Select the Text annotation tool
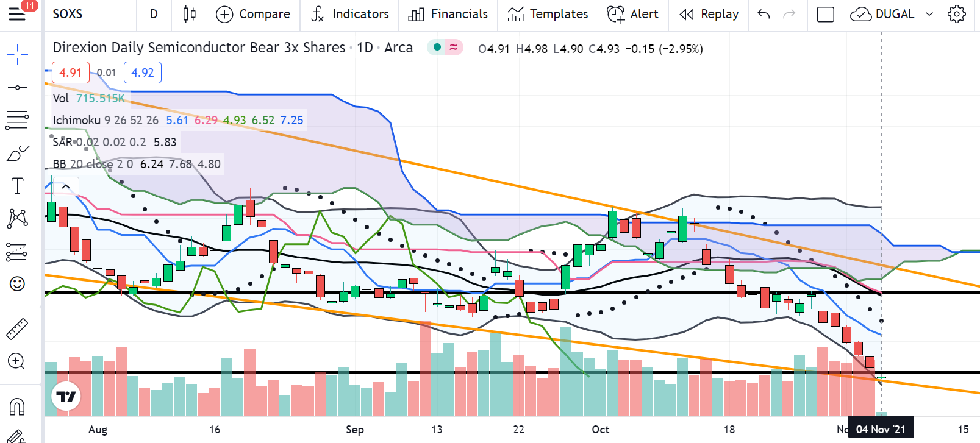Viewport: 980px width, 443px height. (x=17, y=186)
